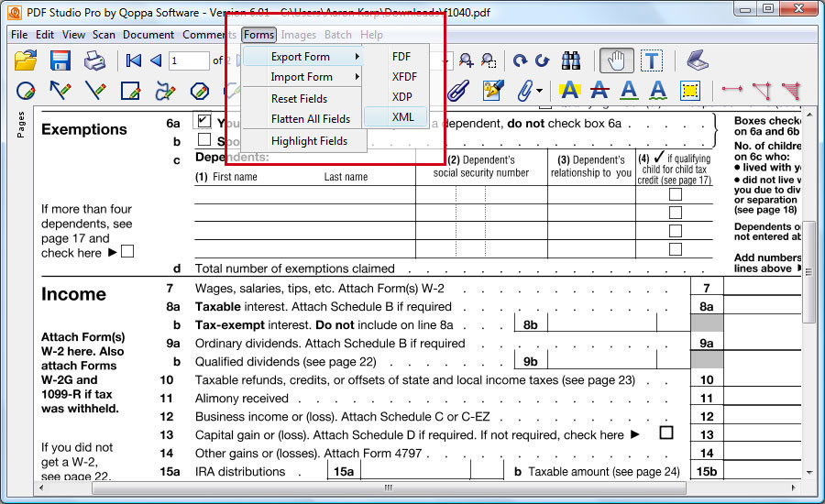Viewport: 825px width, 504px height.
Task: Click the link chain tool
Action: pos(458,91)
